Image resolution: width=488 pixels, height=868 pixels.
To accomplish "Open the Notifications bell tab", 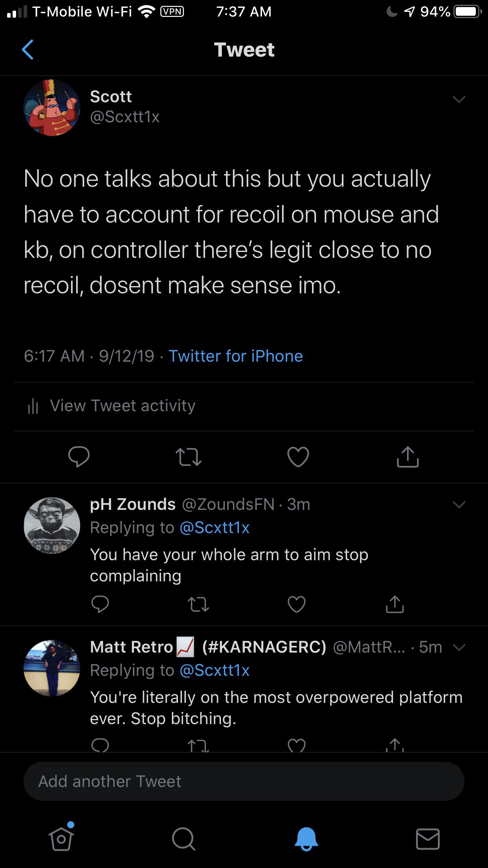I will pos(306,839).
